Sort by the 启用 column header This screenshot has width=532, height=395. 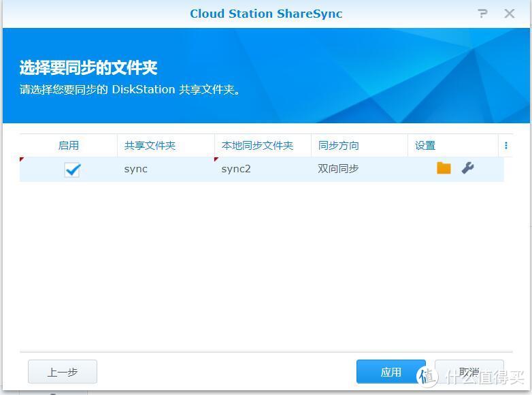coord(69,146)
